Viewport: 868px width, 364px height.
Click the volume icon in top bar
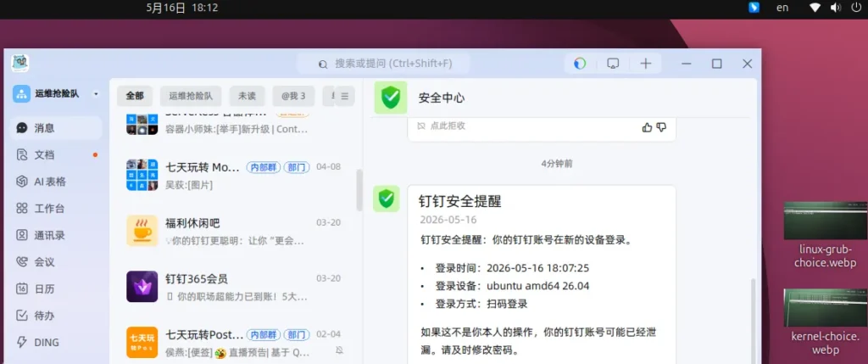pyautogui.click(x=836, y=8)
